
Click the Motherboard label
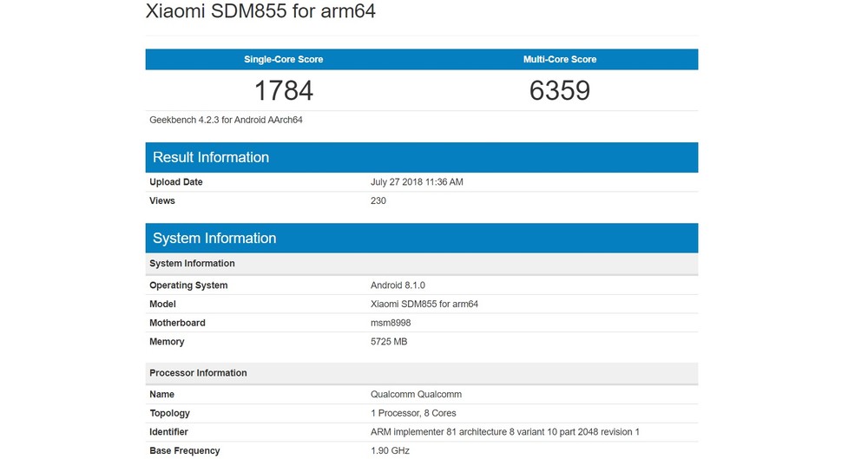click(x=177, y=323)
